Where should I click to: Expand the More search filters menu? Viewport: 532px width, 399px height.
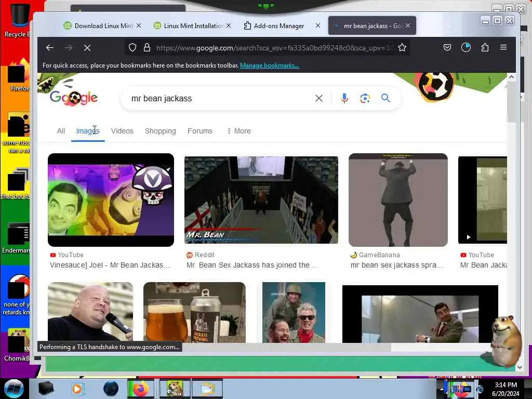[239, 131]
